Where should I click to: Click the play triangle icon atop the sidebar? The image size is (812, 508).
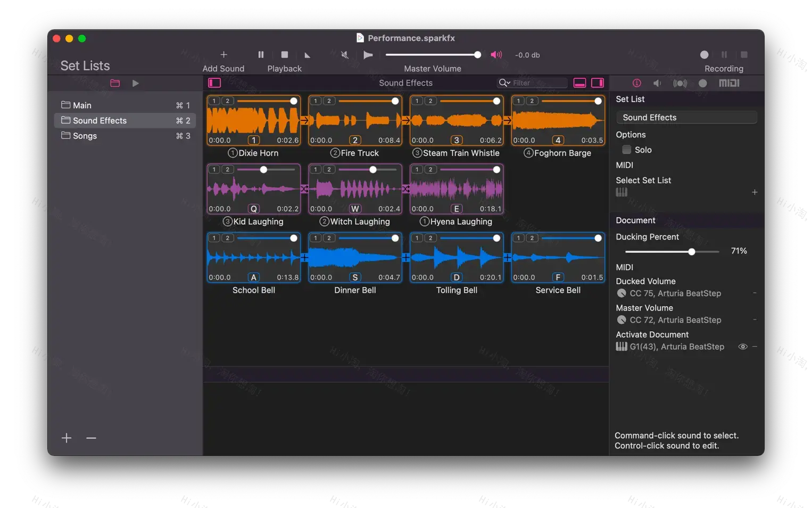tap(136, 83)
